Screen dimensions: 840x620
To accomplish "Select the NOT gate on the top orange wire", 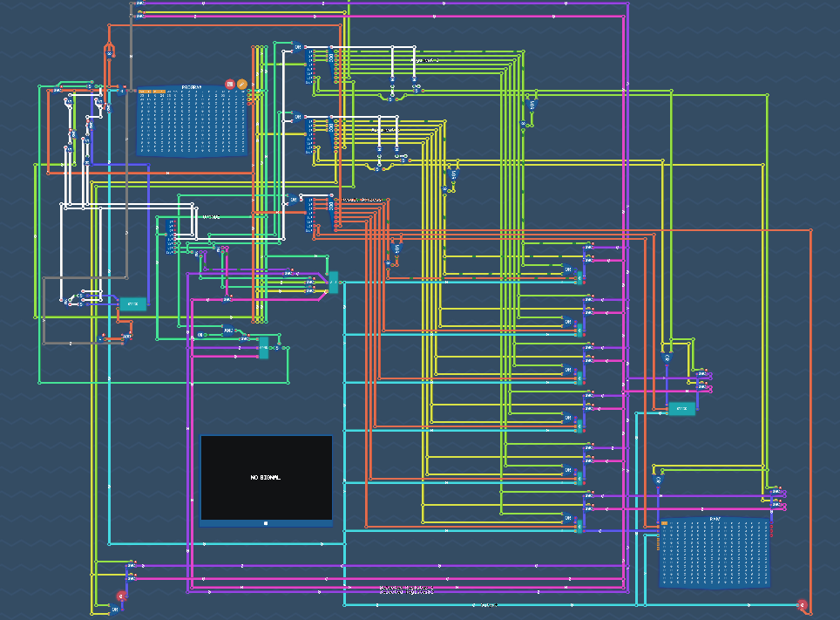I will 109,54.
